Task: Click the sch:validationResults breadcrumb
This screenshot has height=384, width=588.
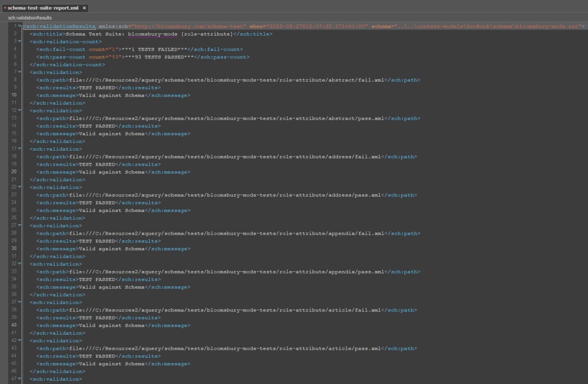Action: tap(30, 18)
